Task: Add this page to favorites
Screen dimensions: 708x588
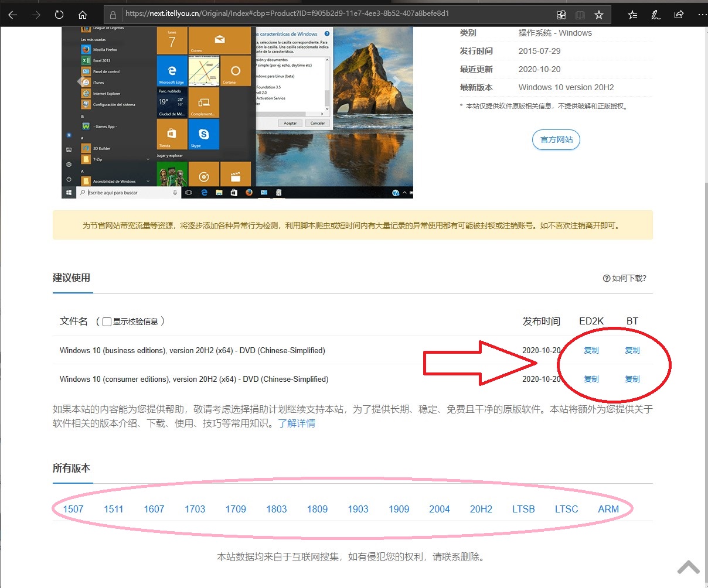Action: click(x=598, y=15)
